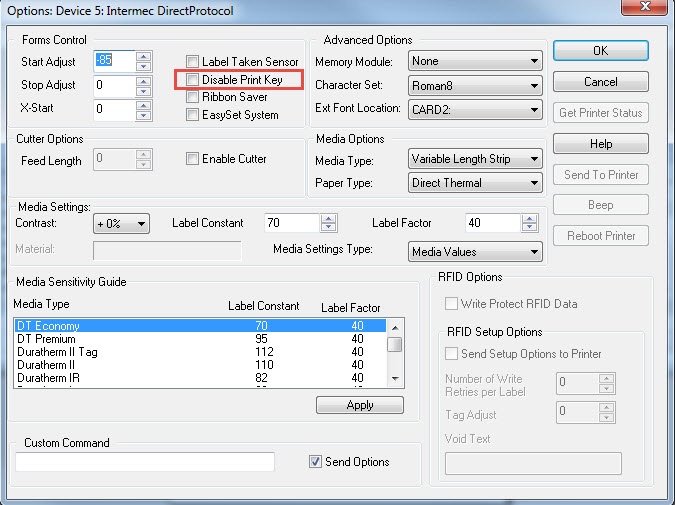Increase the Label Factor spinner
Image resolution: width=675 pixels, height=505 pixels.
[529, 218]
